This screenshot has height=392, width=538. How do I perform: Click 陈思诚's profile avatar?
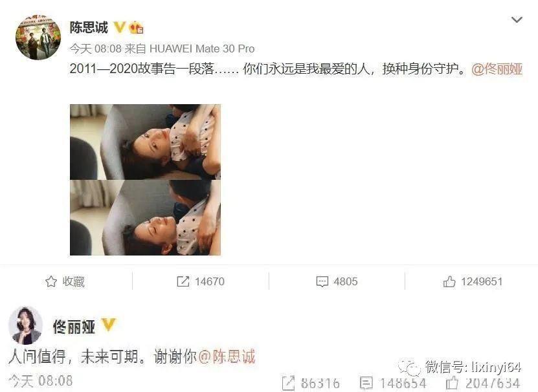pyautogui.click(x=38, y=37)
